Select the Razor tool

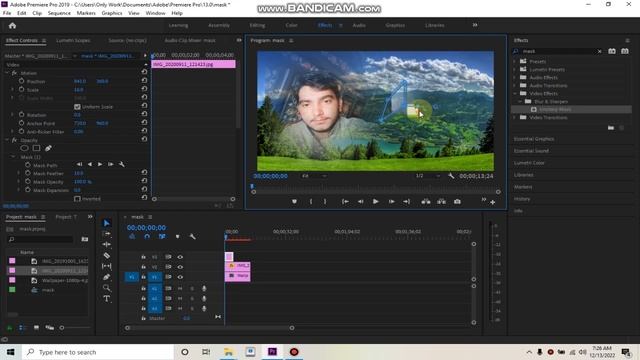[x=107, y=256]
